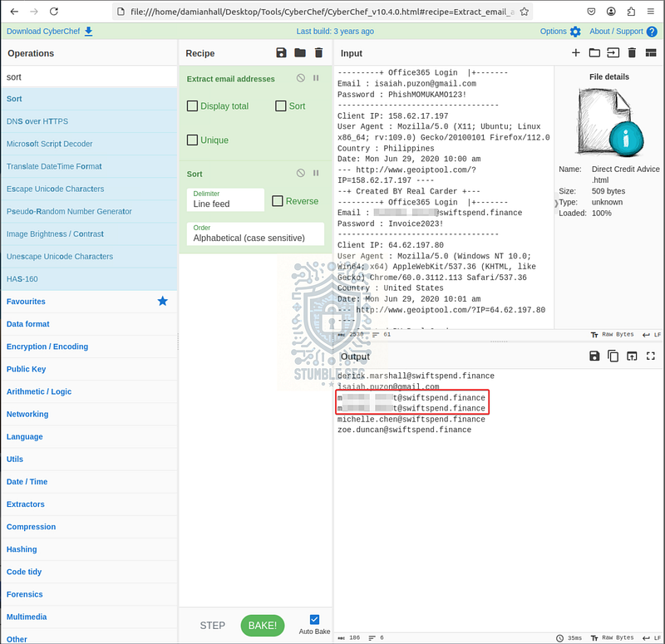Image resolution: width=665 pixels, height=644 pixels.
Task: Tick the Reverse checkbox
Action: click(x=278, y=201)
